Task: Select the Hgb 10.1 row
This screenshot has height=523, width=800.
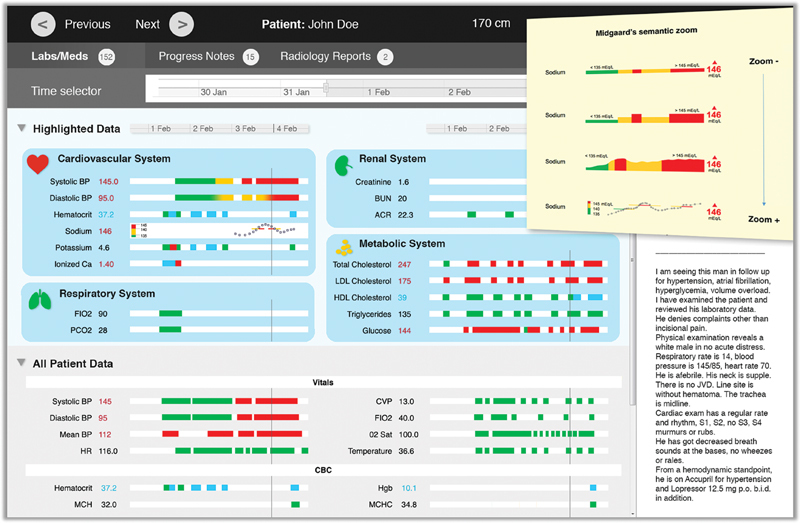Action: point(492,488)
